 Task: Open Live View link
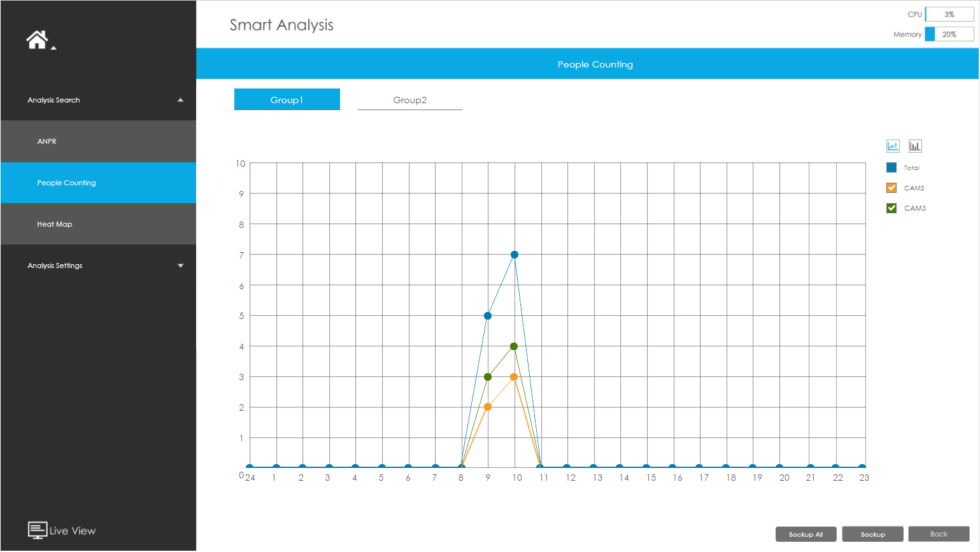click(x=73, y=531)
